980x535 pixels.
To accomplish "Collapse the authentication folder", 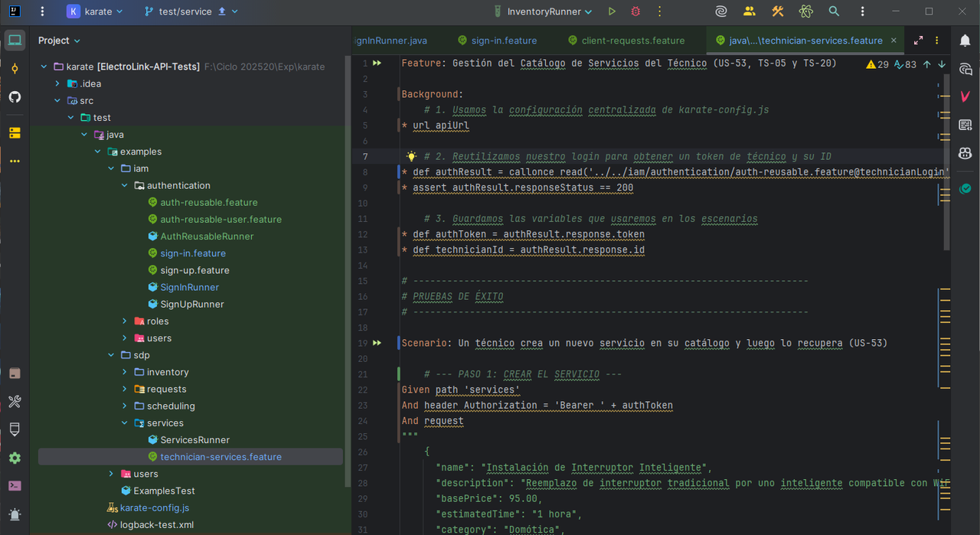I will [124, 185].
